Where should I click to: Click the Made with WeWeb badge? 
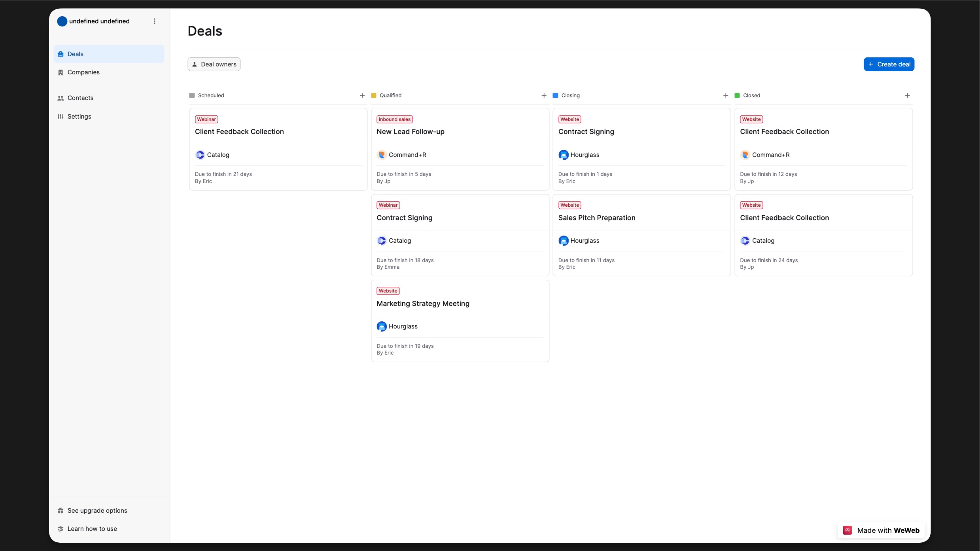[882, 530]
